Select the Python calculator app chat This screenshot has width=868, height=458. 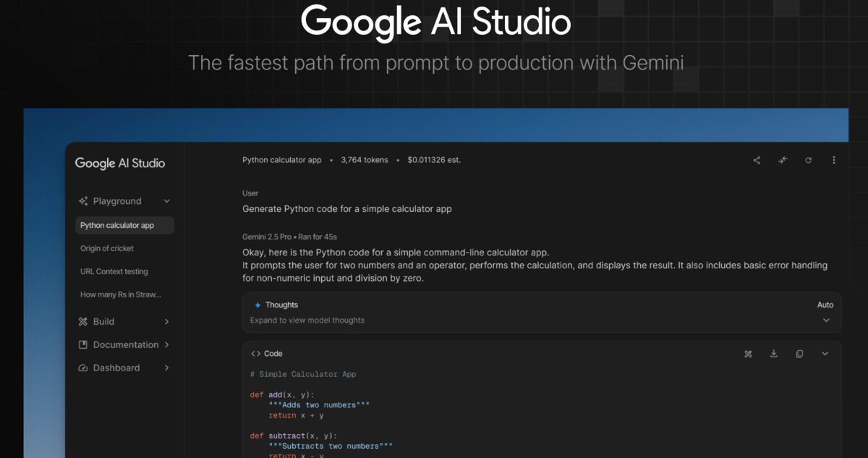pyautogui.click(x=124, y=225)
